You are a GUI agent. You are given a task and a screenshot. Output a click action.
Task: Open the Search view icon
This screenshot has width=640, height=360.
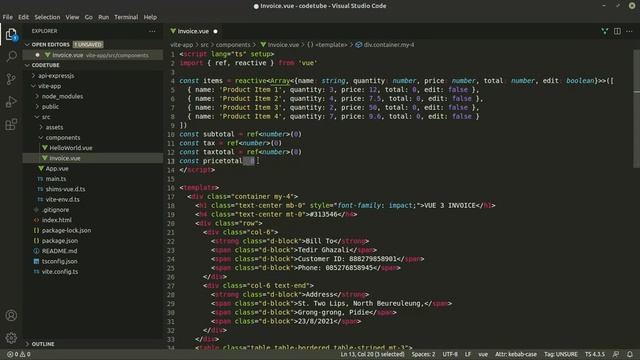(x=11, y=56)
